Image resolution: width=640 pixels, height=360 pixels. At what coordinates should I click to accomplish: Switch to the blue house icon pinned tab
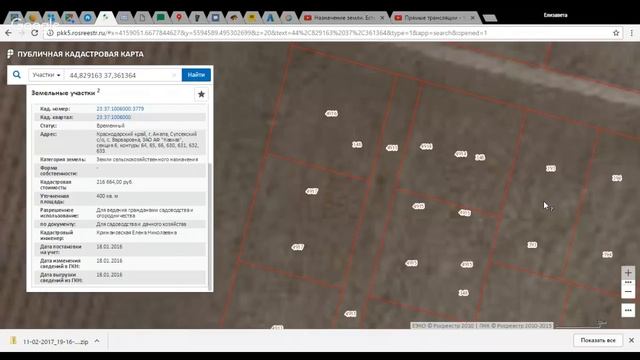[x=88, y=18]
